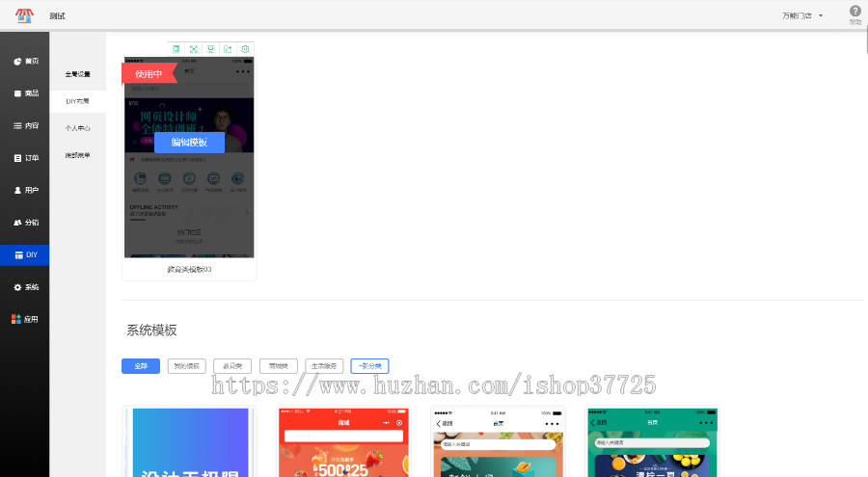This screenshot has width=868, height=477.
Task: Click green gear settings icon above template
Action: [245, 49]
